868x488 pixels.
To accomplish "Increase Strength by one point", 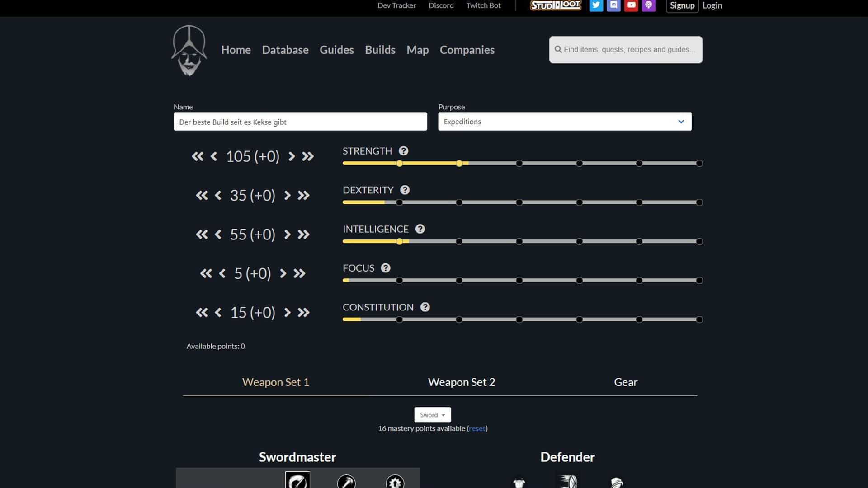I will (292, 156).
